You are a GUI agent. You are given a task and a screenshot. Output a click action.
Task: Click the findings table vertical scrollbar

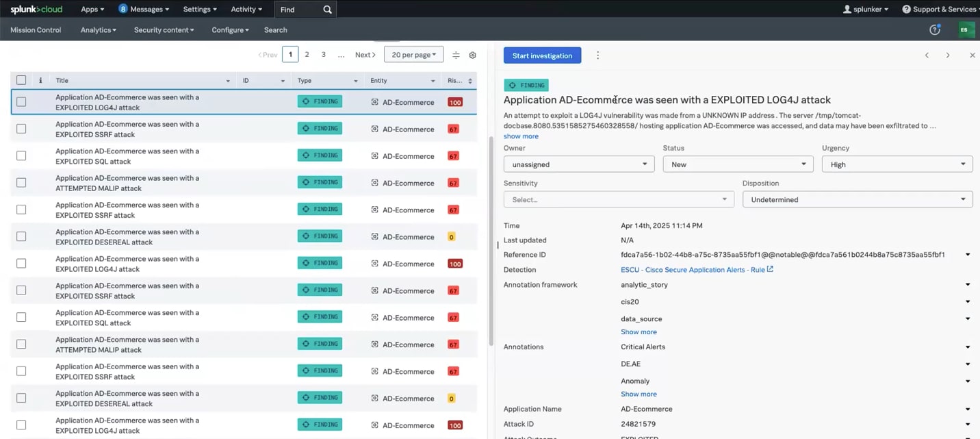(490, 240)
